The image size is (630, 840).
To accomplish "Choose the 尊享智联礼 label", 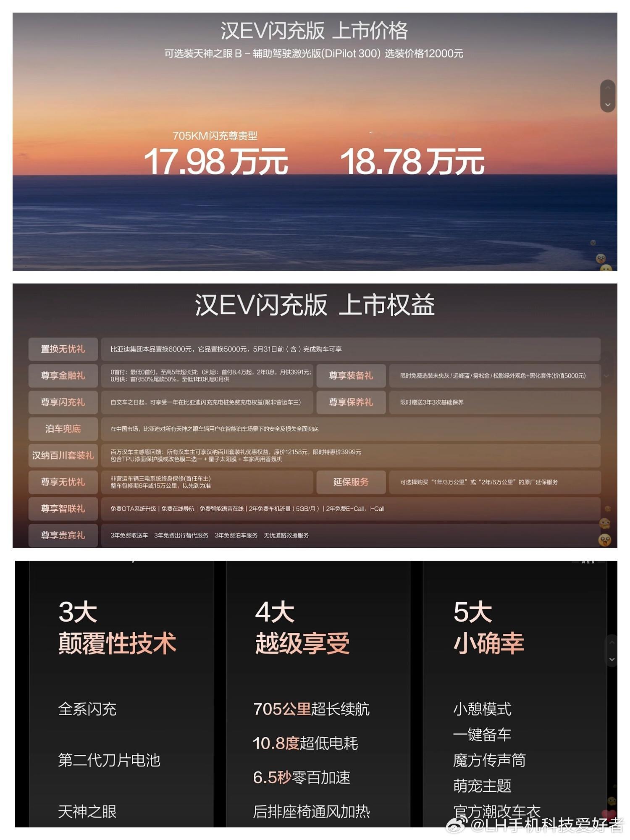I will pyautogui.click(x=63, y=509).
